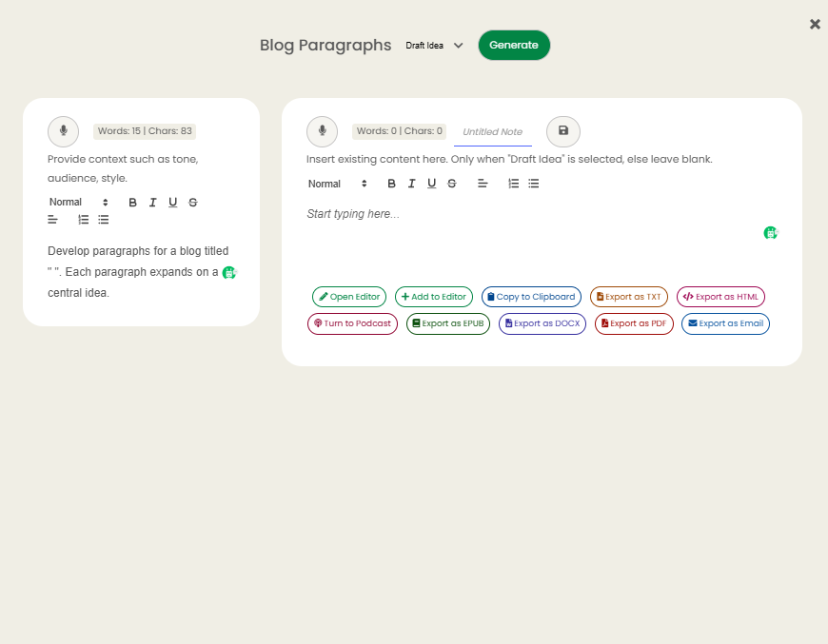The width and height of the screenshot is (828, 644).
Task: Click the microphone icon in the context panel
Action: coord(64,131)
